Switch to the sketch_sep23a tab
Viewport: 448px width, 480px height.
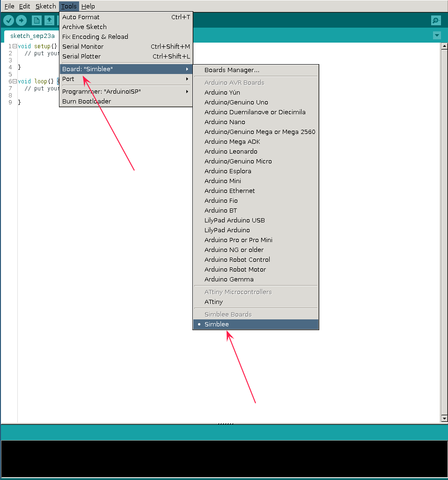[32, 36]
